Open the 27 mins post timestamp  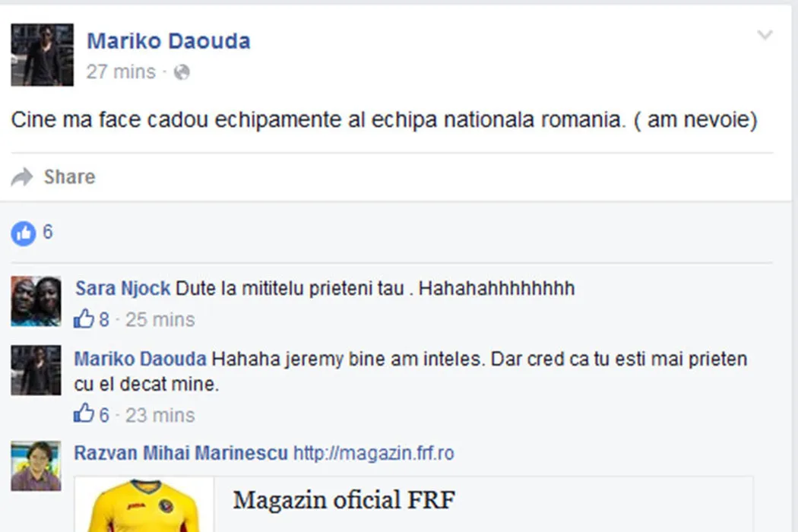click(121, 71)
